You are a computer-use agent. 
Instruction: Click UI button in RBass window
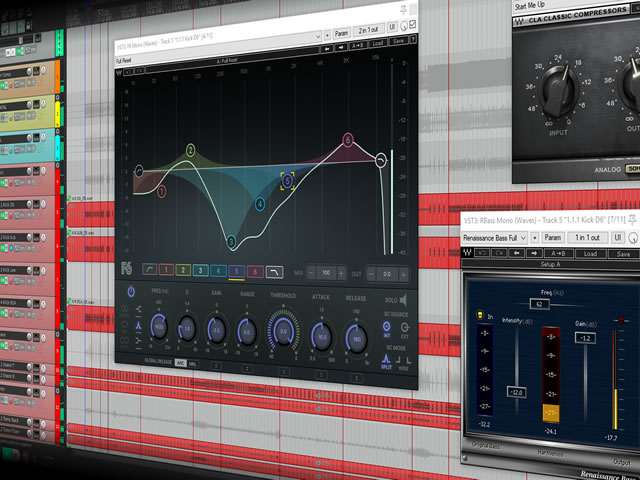pyautogui.click(x=618, y=238)
